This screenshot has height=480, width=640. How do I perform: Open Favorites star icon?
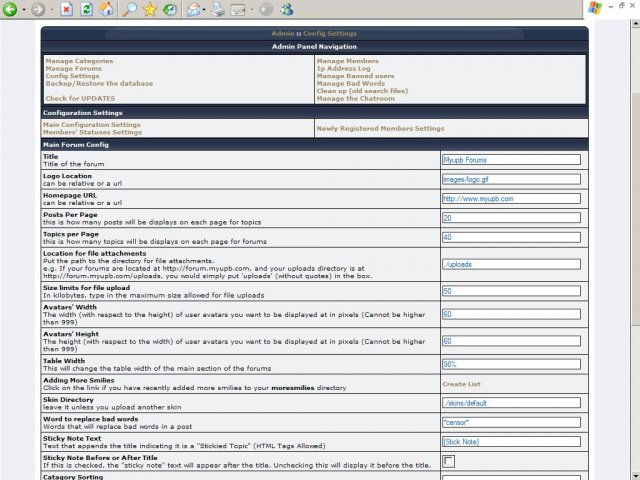click(x=150, y=9)
